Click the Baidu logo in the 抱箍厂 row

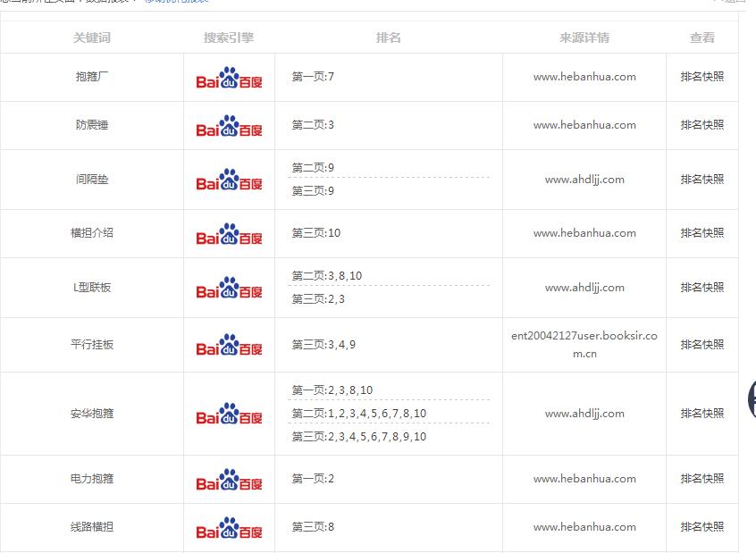[x=229, y=79]
